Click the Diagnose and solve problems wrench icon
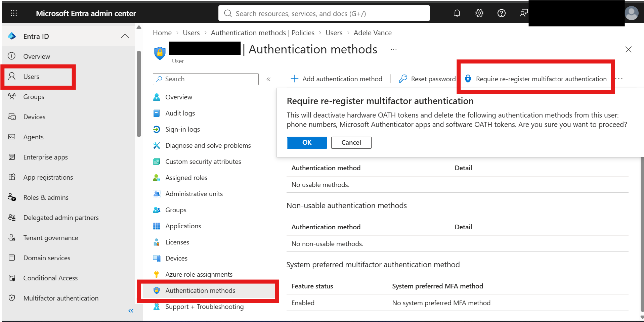The width and height of the screenshot is (644, 322). (x=157, y=145)
